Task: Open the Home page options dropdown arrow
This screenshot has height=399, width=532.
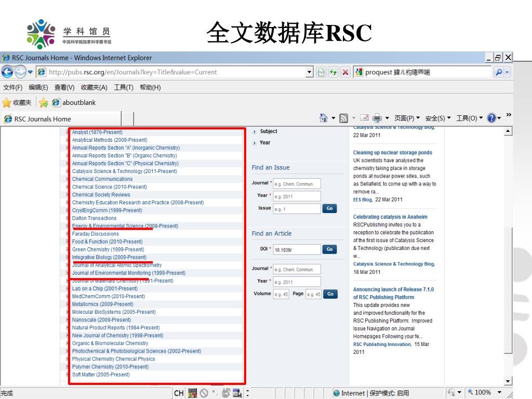Action: [x=333, y=118]
